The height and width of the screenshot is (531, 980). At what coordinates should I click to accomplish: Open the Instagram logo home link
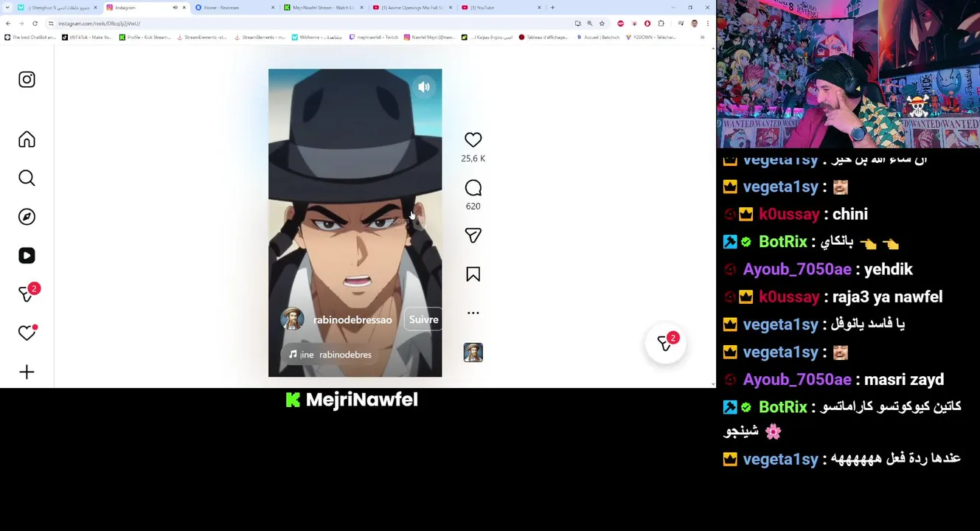(27, 80)
